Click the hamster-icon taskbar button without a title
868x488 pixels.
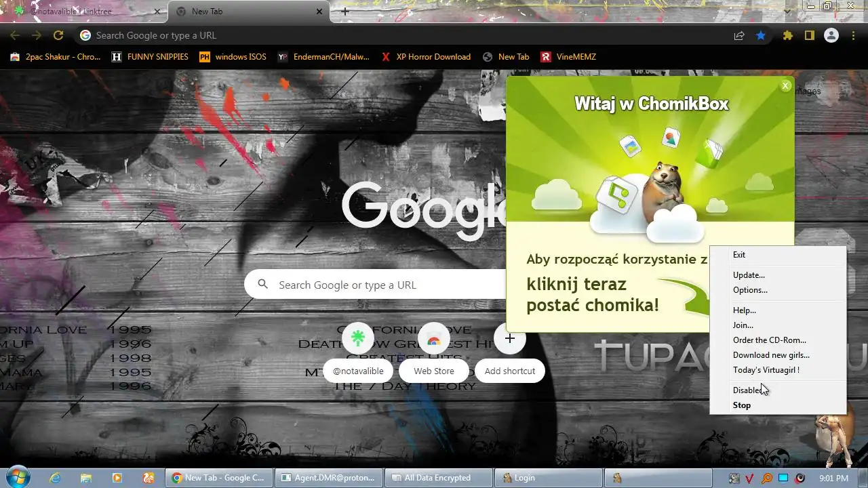[658, 478]
